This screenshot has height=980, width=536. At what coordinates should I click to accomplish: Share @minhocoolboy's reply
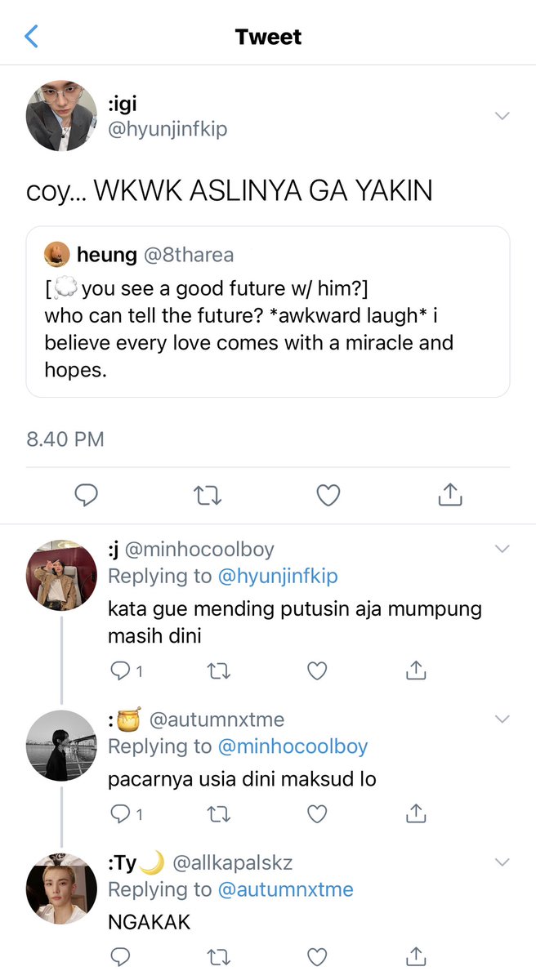click(416, 670)
